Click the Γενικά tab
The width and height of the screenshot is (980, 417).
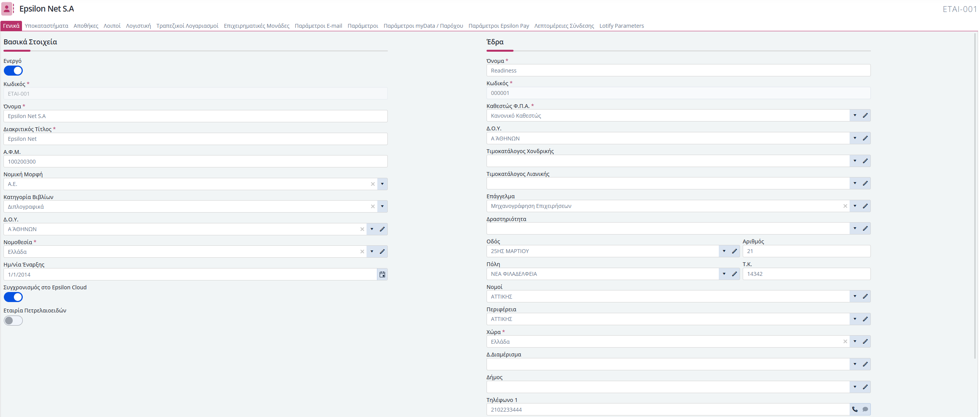(11, 26)
